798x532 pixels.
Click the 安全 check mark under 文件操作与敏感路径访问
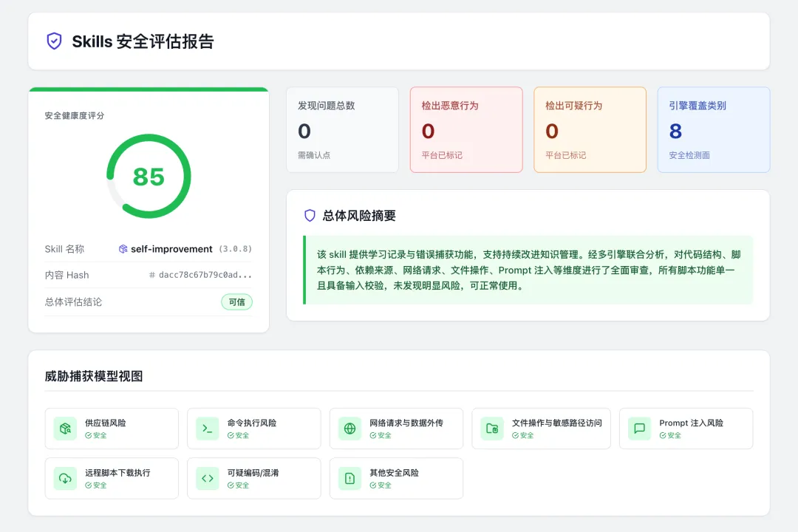tap(515, 436)
